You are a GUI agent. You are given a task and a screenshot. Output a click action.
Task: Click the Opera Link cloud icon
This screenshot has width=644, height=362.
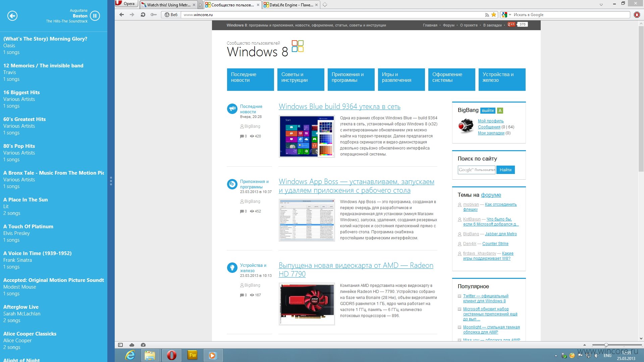point(132,345)
